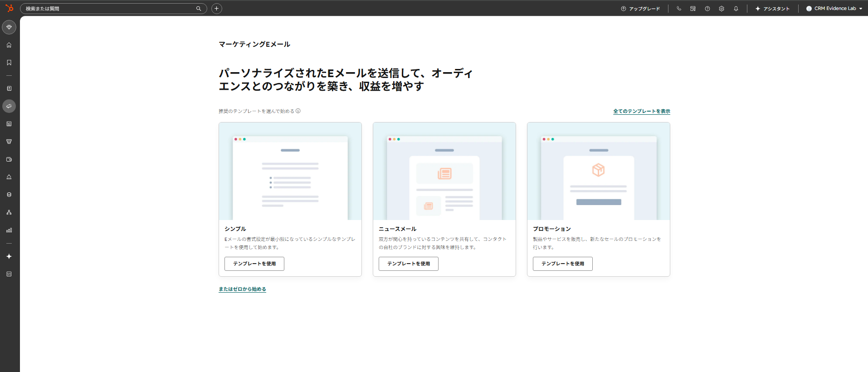
Task: Click the HubSpot sprocket logo
Action: coord(9,8)
